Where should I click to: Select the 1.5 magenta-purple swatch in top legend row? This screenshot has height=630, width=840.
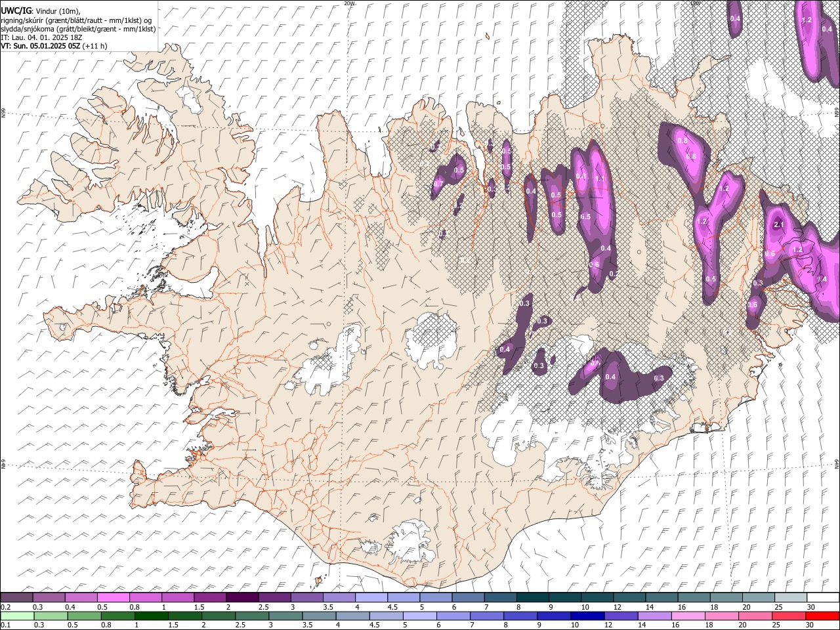pos(210,598)
